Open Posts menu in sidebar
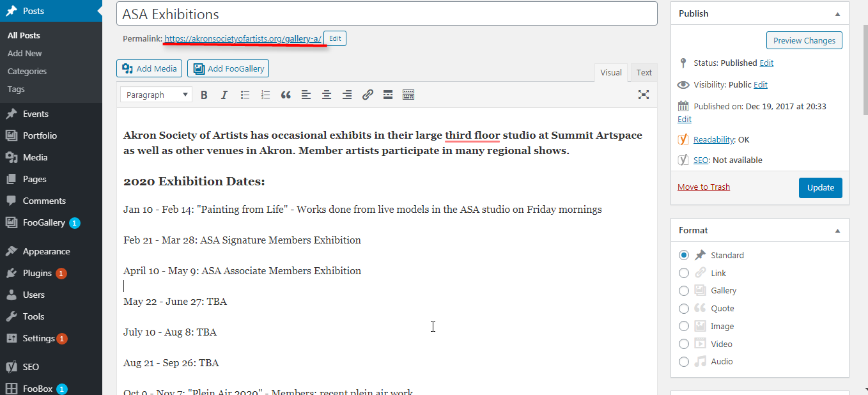 (x=51, y=11)
